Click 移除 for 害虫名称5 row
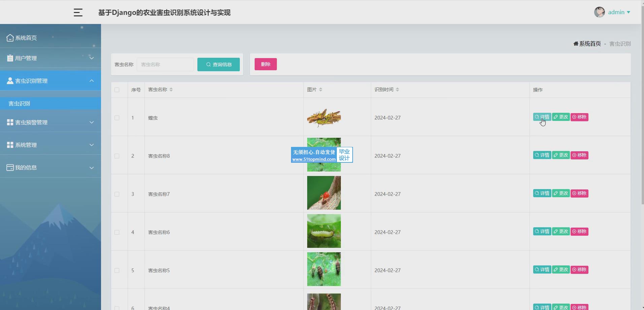The height and width of the screenshot is (310, 644). click(579, 269)
